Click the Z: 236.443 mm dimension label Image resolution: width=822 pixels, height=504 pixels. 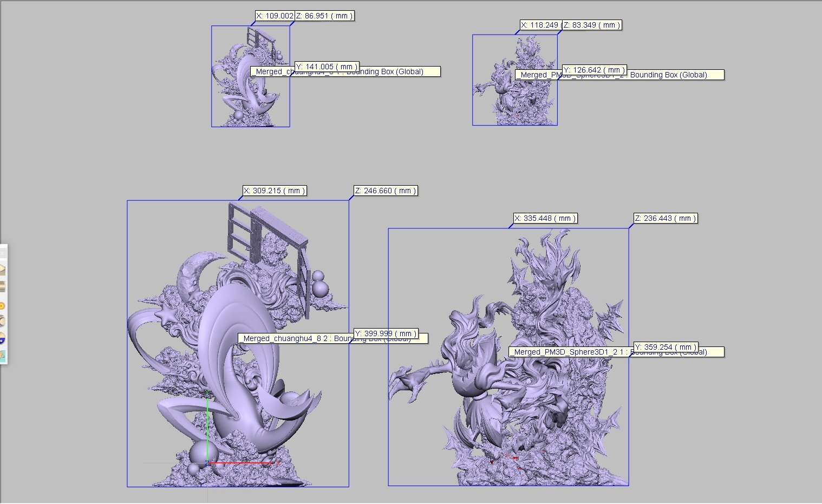666,218
